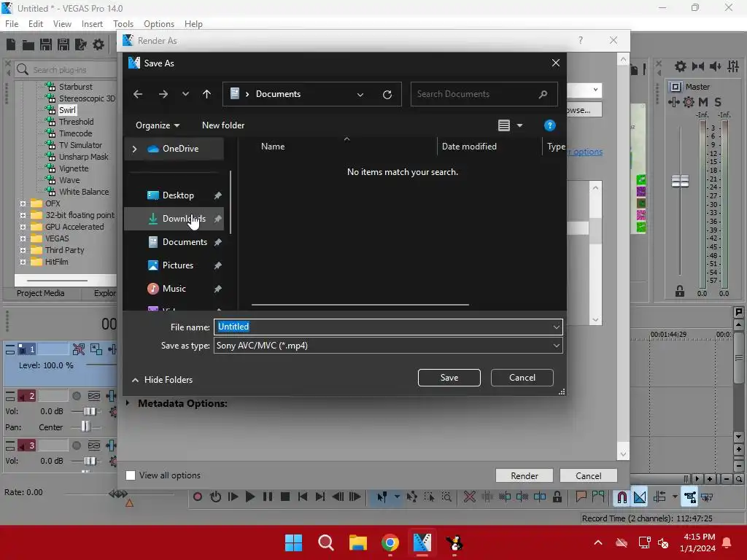Viewport: 747px width, 560px height.
Task: Click the Open folder toolbar icon
Action: (x=28, y=44)
